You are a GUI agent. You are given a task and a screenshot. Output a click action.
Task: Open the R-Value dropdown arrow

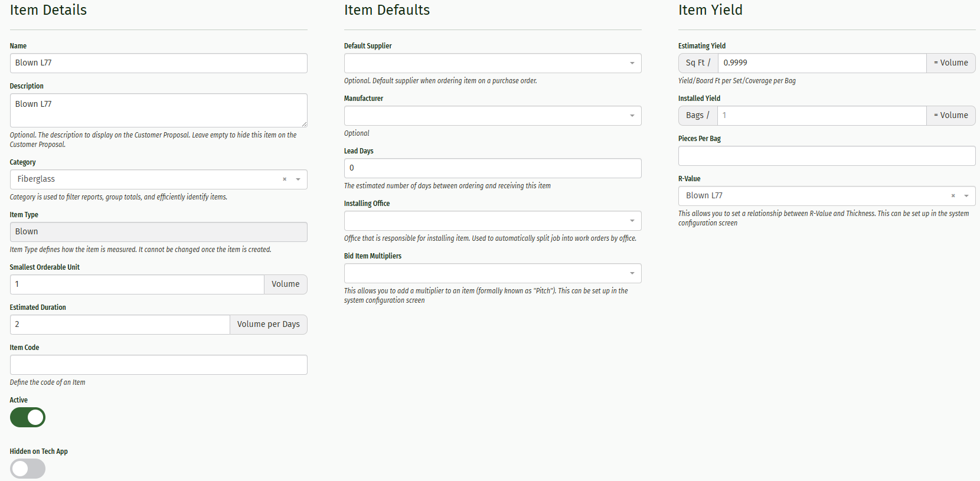point(966,196)
